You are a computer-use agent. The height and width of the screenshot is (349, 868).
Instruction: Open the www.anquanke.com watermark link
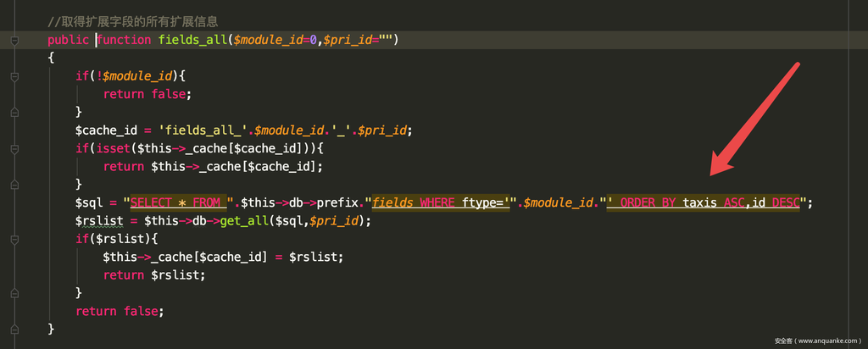pos(817,341)
